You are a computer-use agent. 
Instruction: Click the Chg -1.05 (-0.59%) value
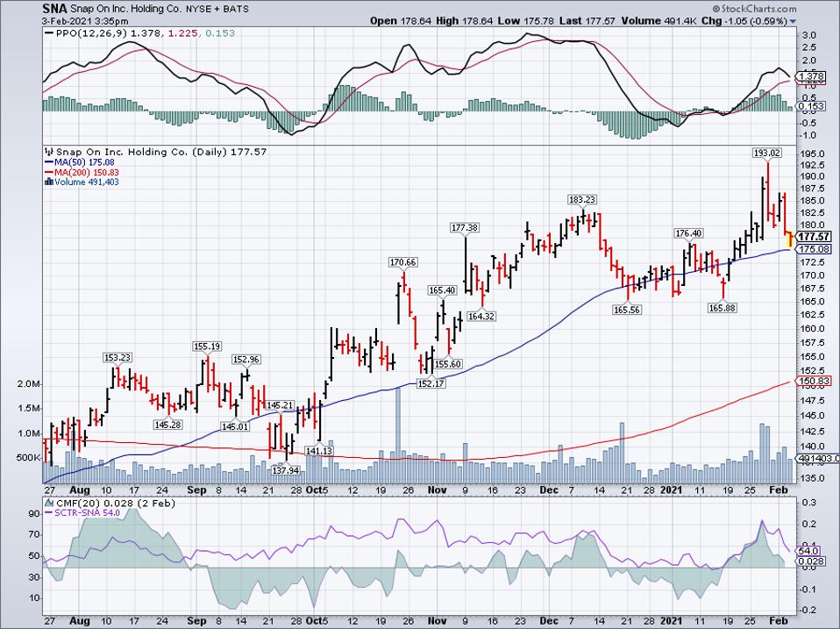tap(744, 21)
